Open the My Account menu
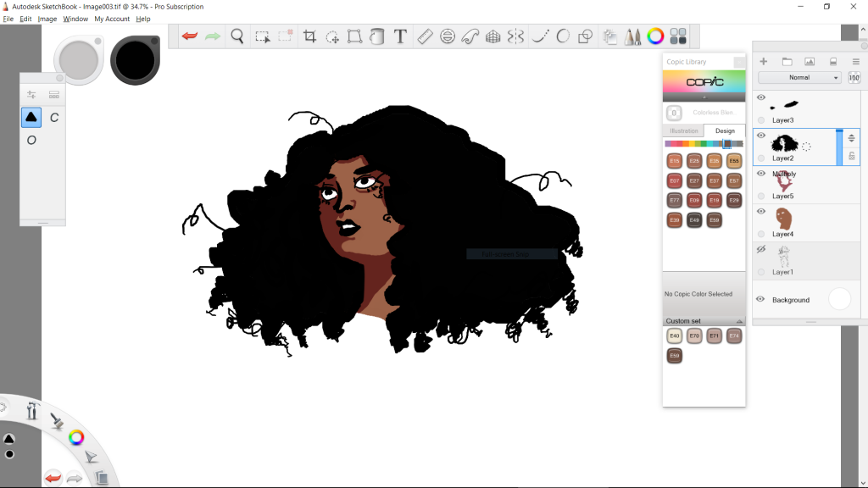 point(112,19)
